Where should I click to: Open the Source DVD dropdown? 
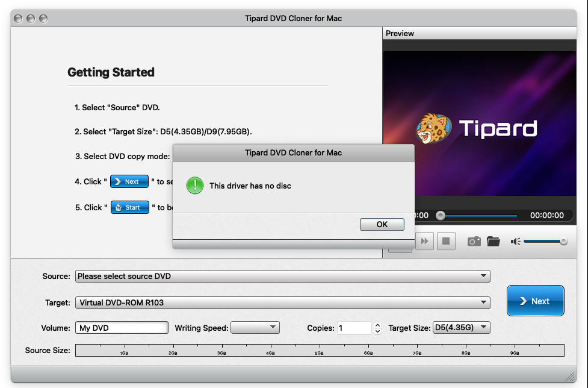coord(283,277)
